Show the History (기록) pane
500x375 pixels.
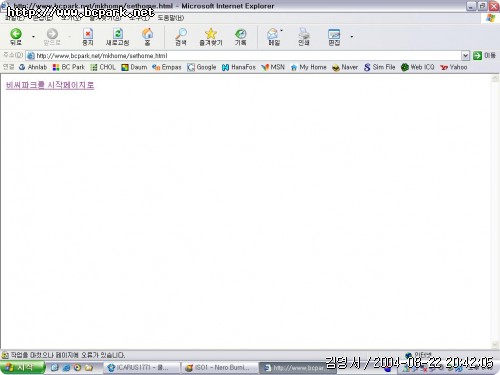240,36
